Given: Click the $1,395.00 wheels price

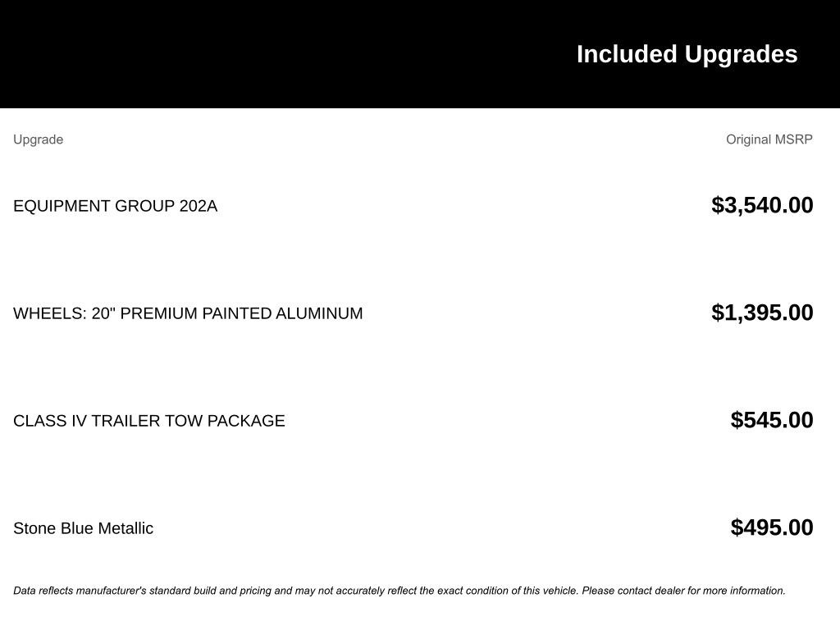Looking at the screenshot, I should (x=762, y=313).
